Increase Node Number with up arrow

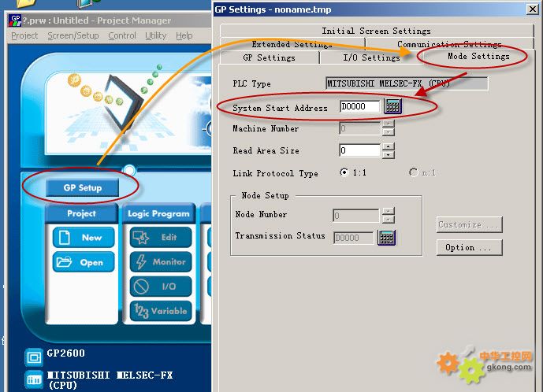coord(389,212)
